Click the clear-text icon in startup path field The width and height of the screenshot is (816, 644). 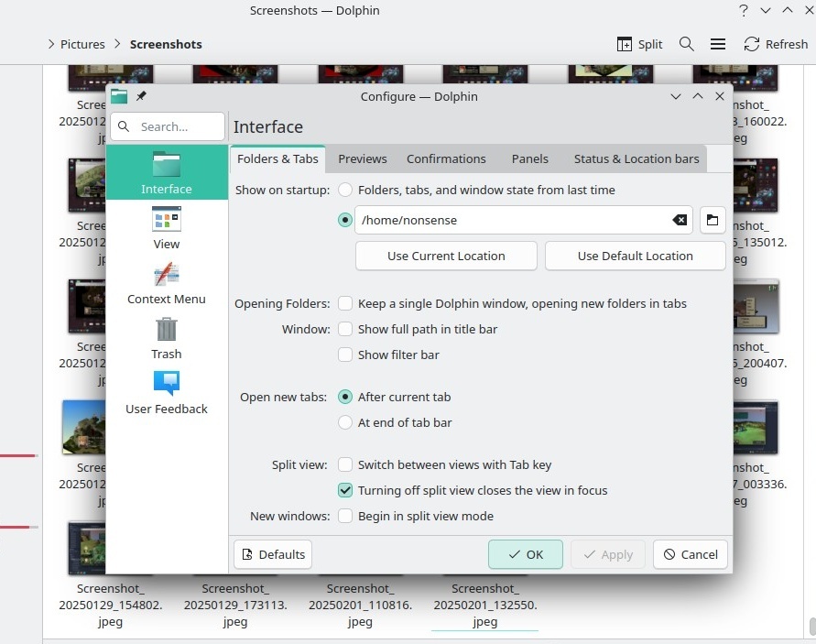[x=680, y=220]
